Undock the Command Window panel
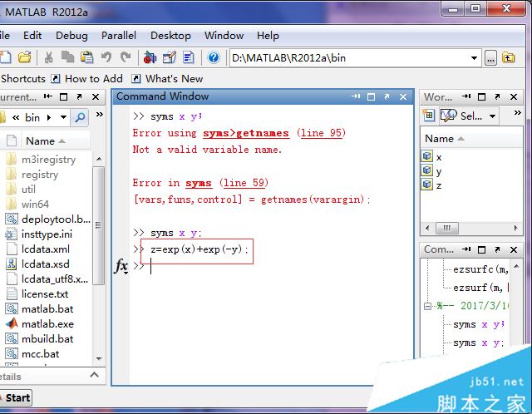532x414 pixels. [387, 97]
